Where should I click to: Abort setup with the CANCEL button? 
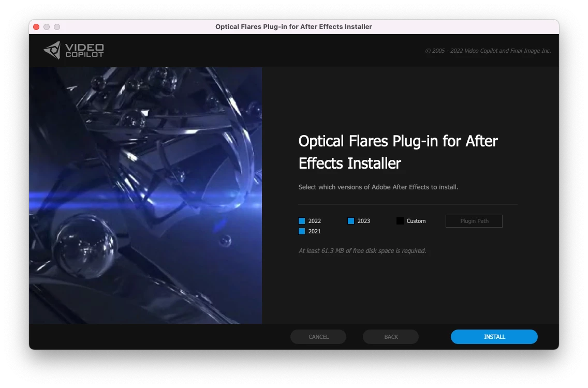click(318, 337)
